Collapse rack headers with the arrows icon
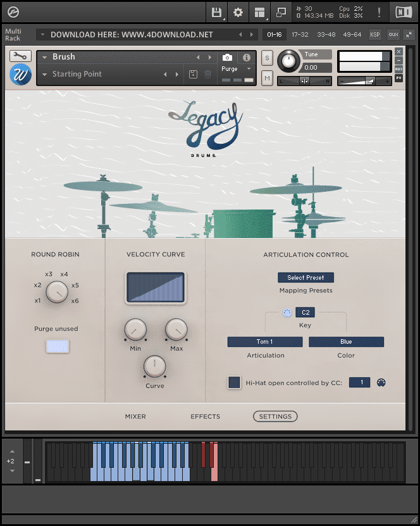Image resolution: width=420 pixels, height=526 pixels. click(x=409, y=35)
